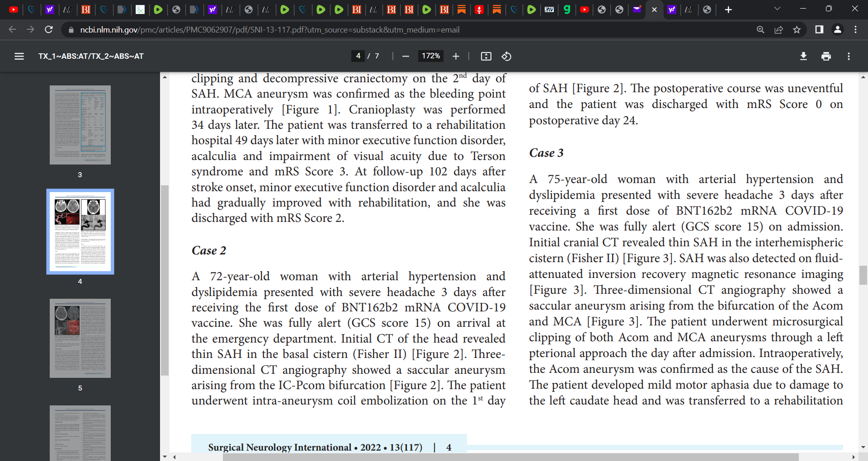
Task: Click the document horizontal scrollbar
Action: click(x=511, y=457)
